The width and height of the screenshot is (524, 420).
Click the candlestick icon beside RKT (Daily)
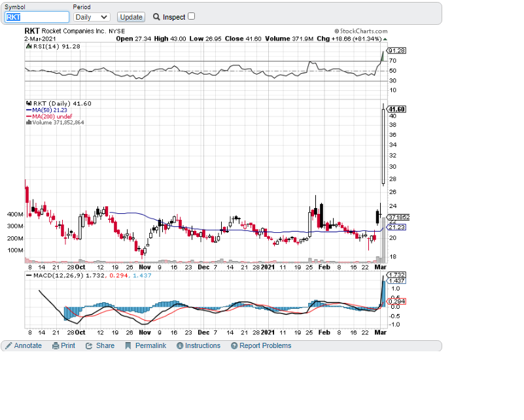pos(29,103)
